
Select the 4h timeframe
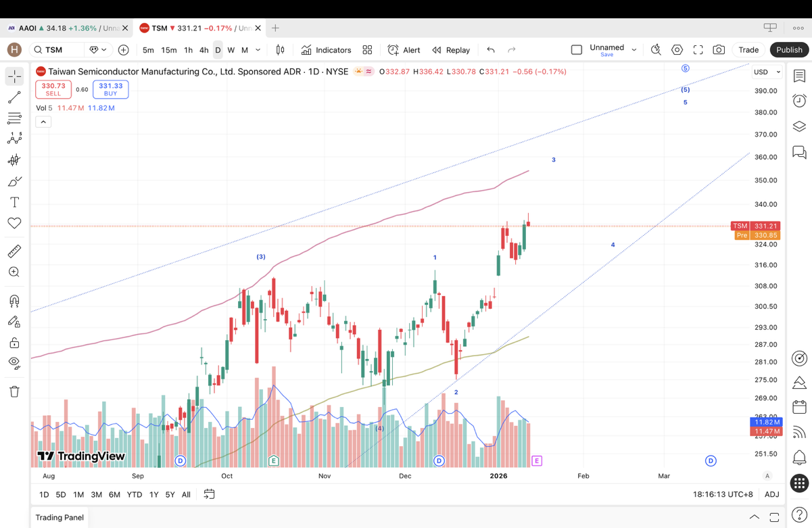(x=204, y=50)
